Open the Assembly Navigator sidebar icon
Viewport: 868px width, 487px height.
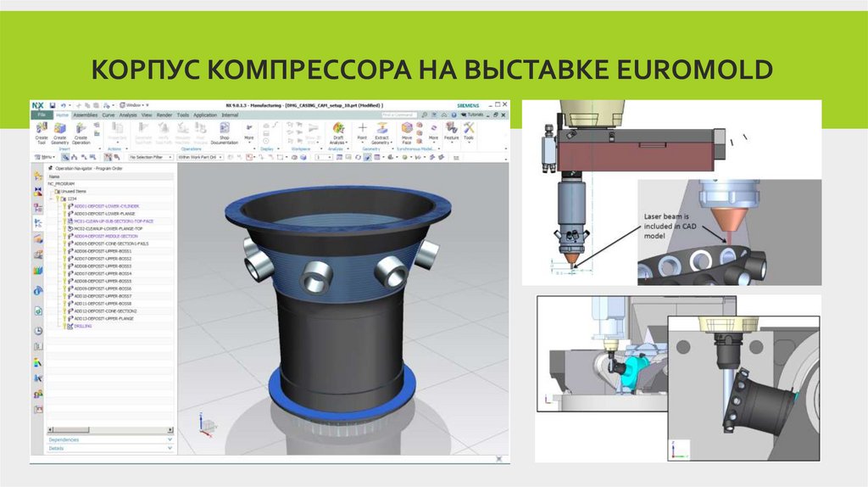click(37, 176)
